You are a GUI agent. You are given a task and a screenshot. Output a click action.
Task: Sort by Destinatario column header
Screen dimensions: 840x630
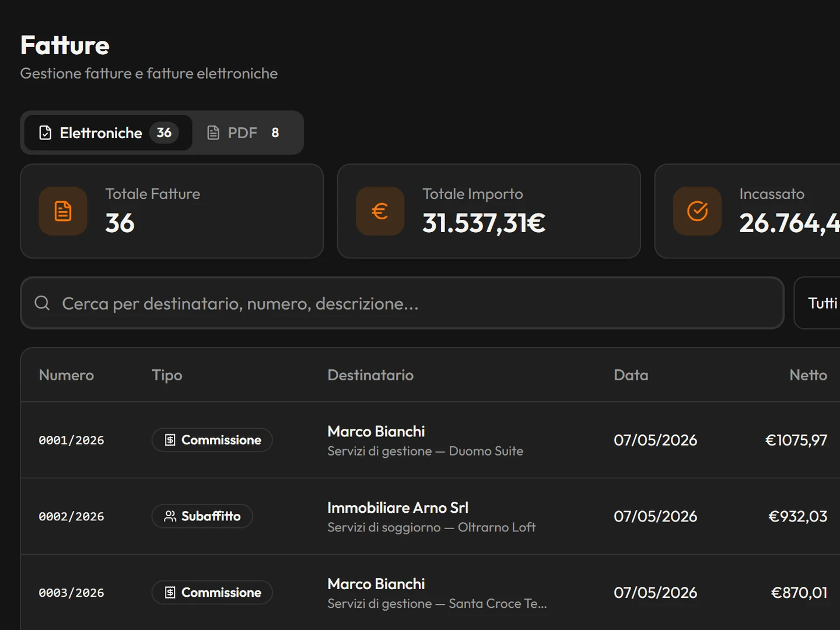370,375
